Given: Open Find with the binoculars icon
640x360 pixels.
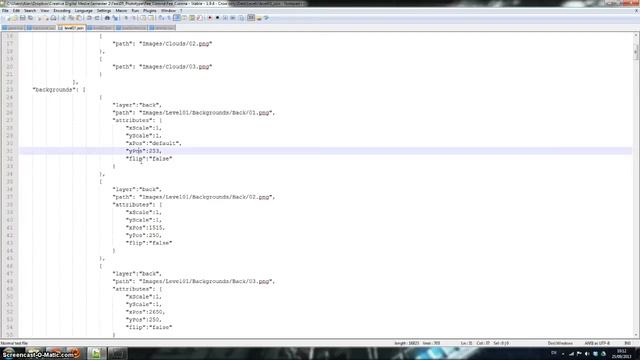Looking at the screenshot, I should [x=107, y=18].
